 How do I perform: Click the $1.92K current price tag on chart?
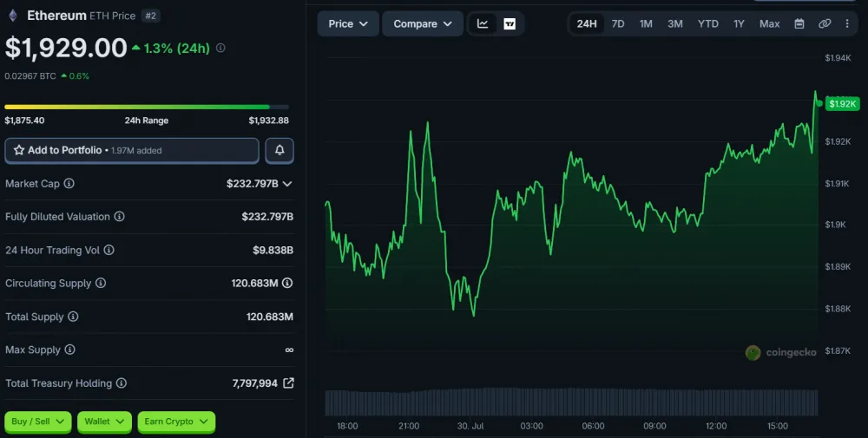(x=843, y=103)
